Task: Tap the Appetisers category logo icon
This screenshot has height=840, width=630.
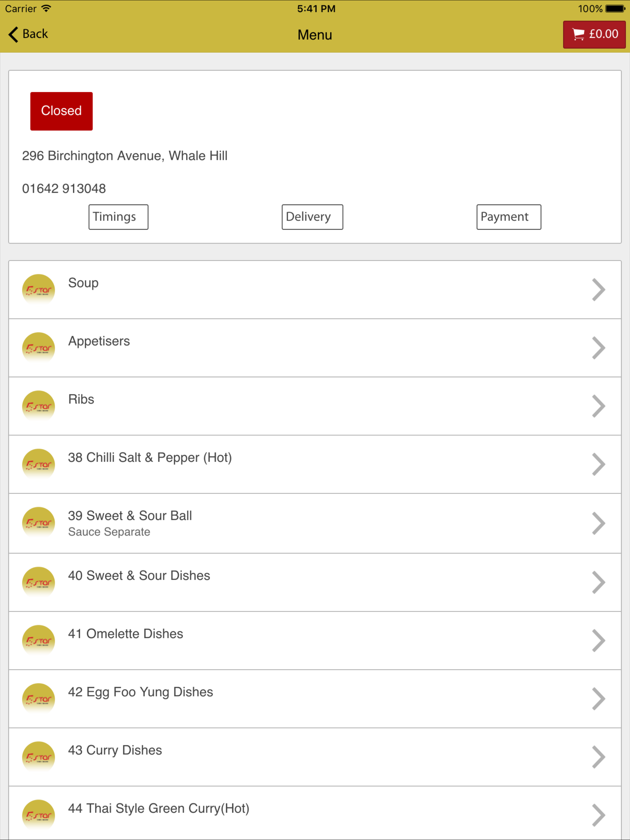Action: [38, 348]
